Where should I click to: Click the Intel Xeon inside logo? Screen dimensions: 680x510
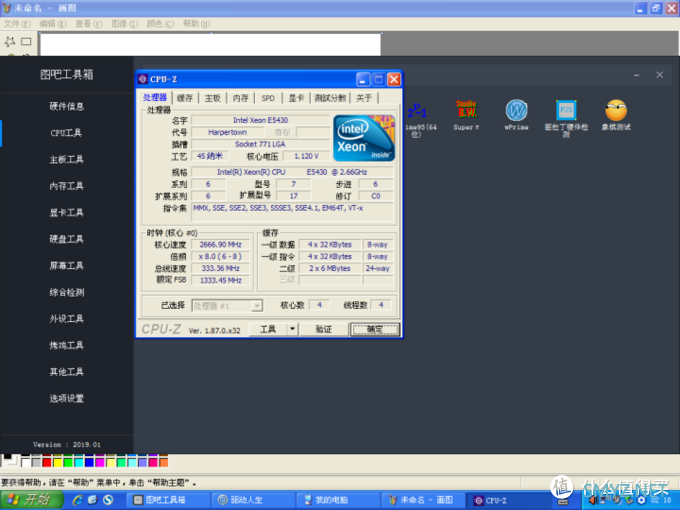click(364, 138)
